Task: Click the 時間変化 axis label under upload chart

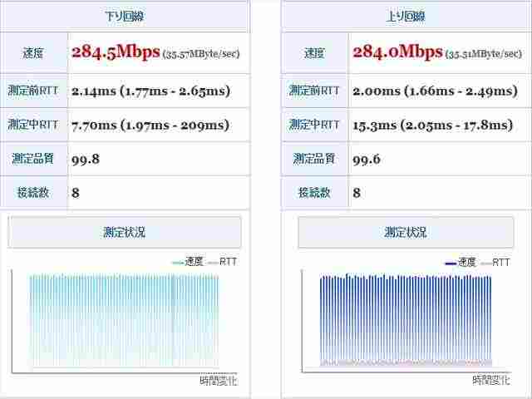Action: (491, 381)
